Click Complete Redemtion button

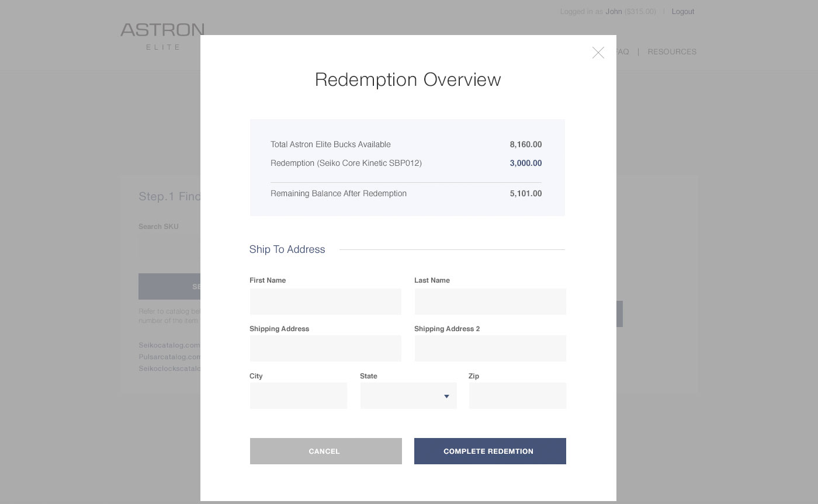[490, 451]
